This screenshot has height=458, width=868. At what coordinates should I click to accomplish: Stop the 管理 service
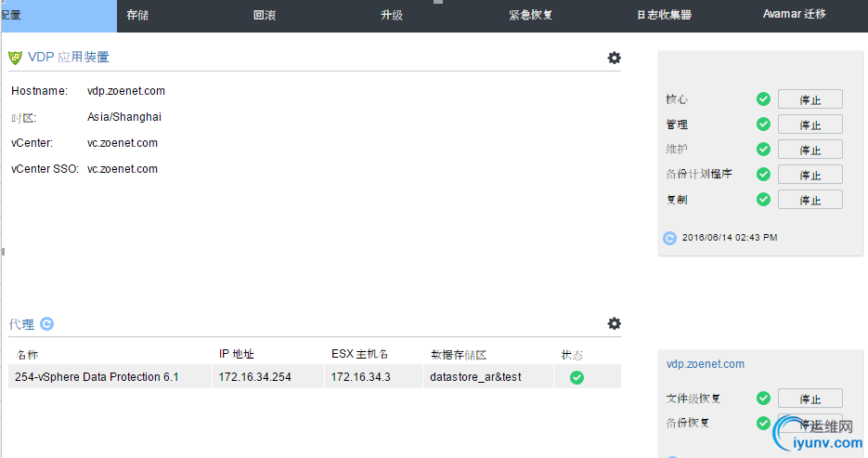click(x=810, y=124)
